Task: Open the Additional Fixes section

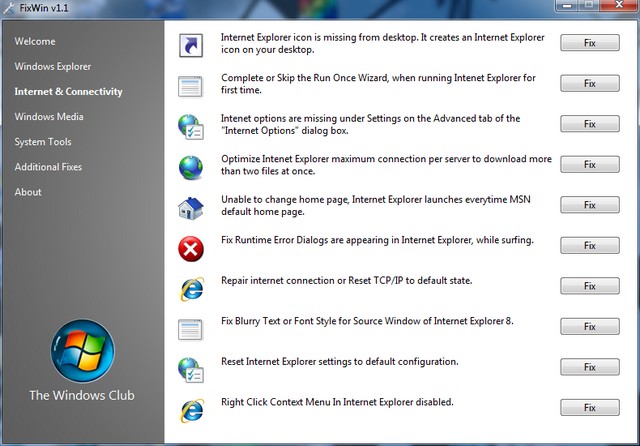Action: pos(48,167)
